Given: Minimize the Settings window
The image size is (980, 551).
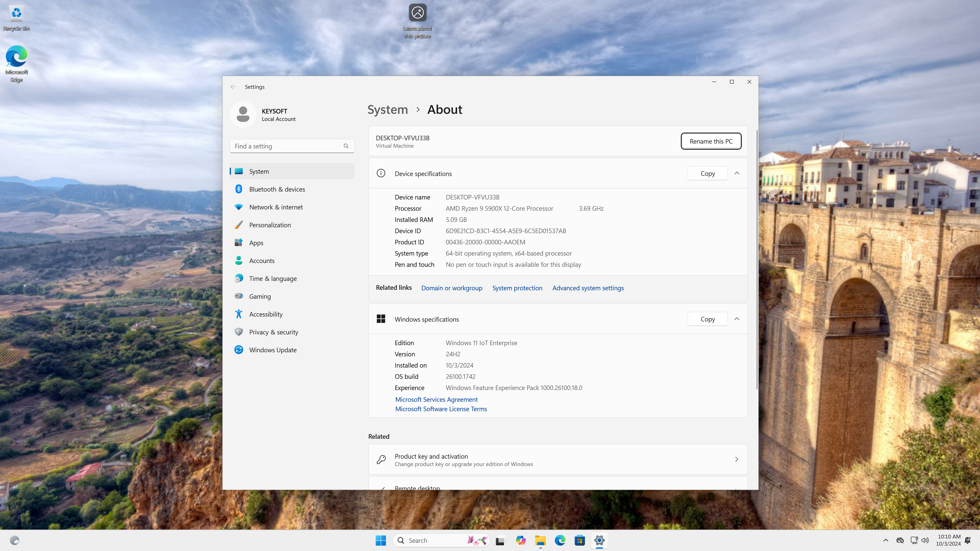Looking at the screenshot, I should click(x=714, y=82).
